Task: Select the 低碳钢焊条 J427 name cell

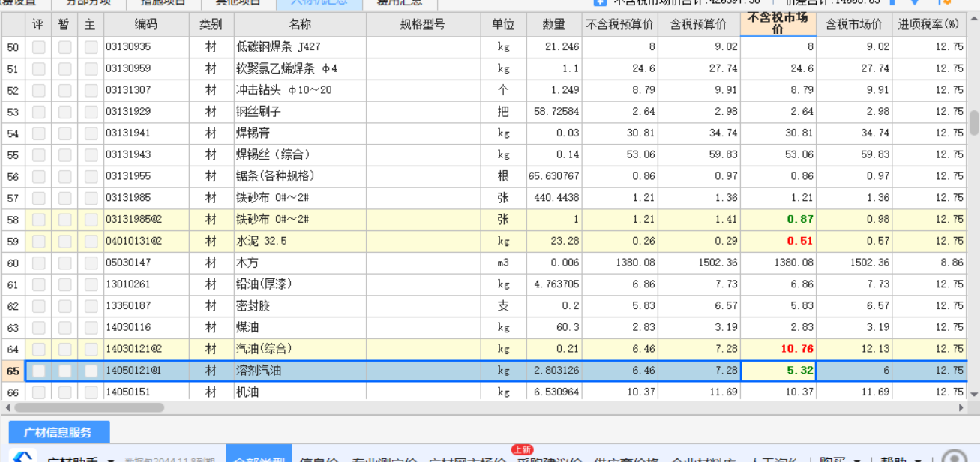Action: [300, 47]
